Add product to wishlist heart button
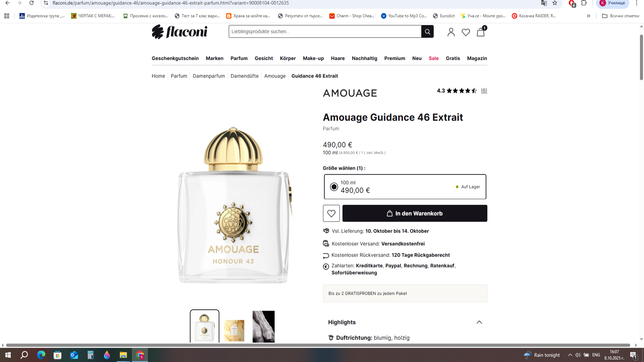The width and height of the screenshot is (644, 362). tap(331, 213)
